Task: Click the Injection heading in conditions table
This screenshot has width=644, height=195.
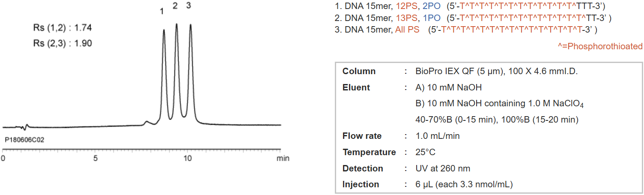Action: click(x=361, y=185)
